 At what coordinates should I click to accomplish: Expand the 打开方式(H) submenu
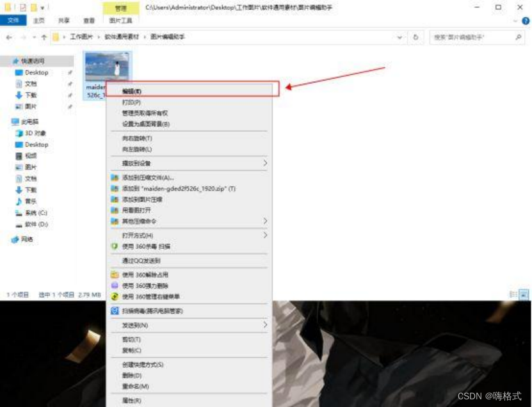click(x=265, y=235)
